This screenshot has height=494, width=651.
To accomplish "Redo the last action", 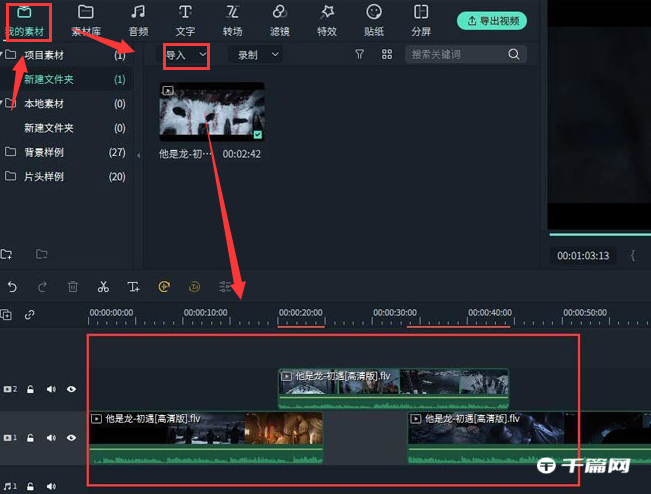I will click(x=42, y=286).
